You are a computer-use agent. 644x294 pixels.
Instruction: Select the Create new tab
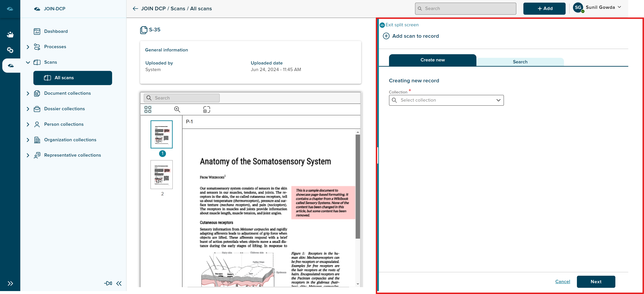[433, 60]
